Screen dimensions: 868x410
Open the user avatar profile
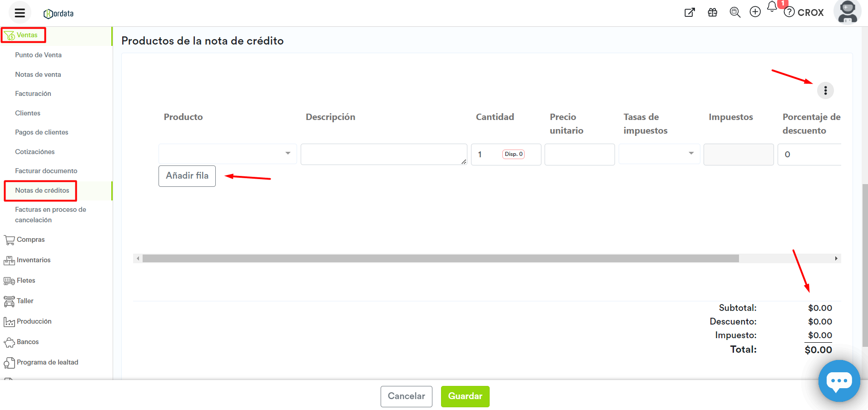click(847, 12)
